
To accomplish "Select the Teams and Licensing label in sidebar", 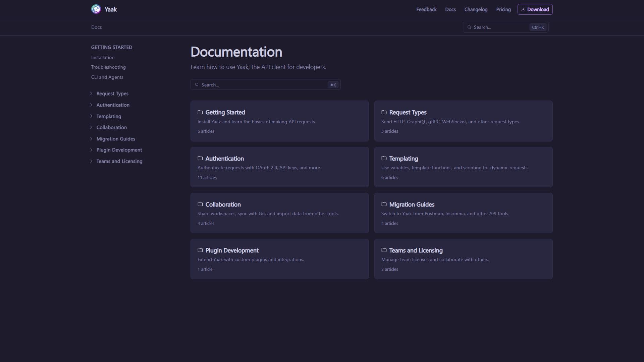I will tap(119, 161).
